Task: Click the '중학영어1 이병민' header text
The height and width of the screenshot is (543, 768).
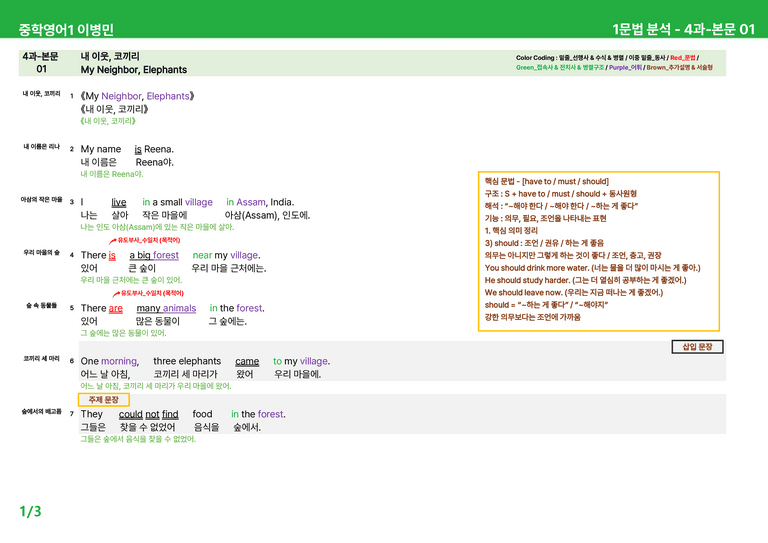Action: click(x=66, y=29)
